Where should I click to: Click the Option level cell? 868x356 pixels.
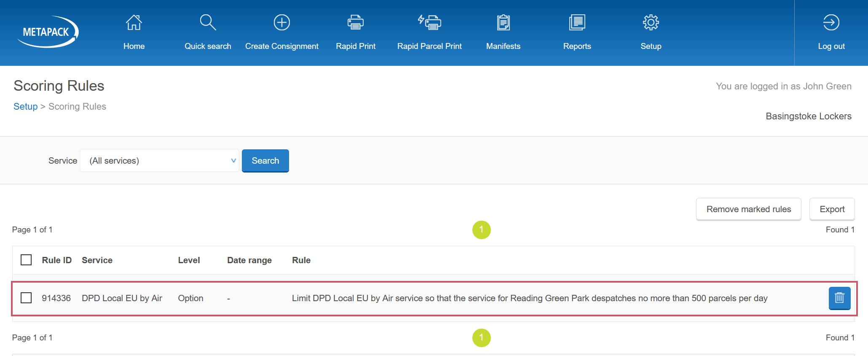click(x=190, y=298)
